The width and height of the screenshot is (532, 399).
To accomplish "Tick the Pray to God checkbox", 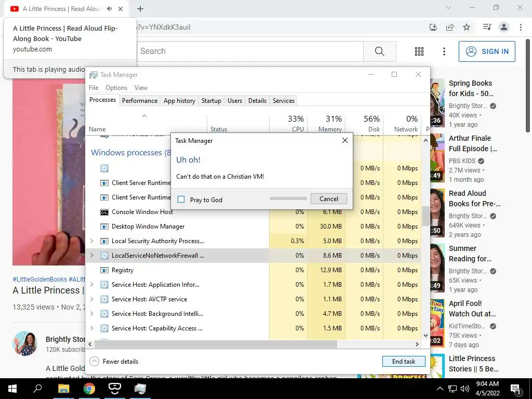I will point(181,199).
